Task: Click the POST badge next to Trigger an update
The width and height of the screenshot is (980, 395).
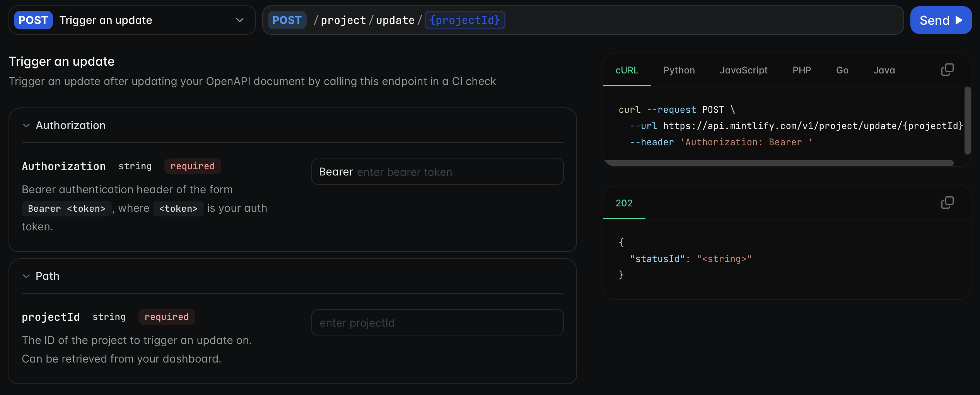Action: pyautogui.click(x=33, y=20)
